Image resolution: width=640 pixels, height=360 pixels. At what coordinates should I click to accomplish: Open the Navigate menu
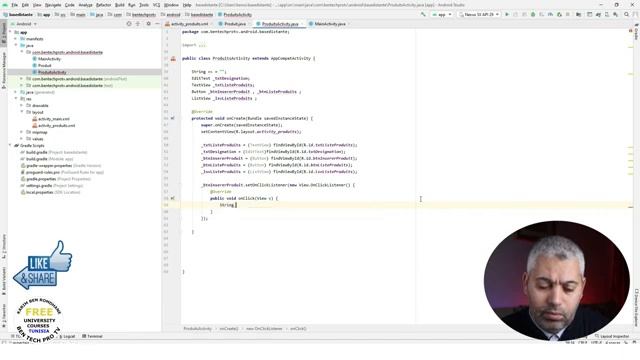pyautogui.click(x=53, y=5)
